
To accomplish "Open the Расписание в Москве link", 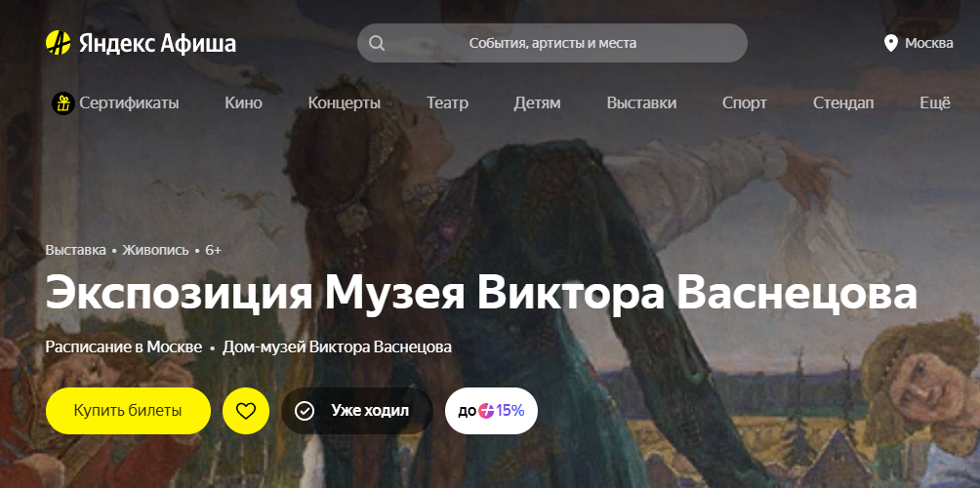I will [124, 346].
